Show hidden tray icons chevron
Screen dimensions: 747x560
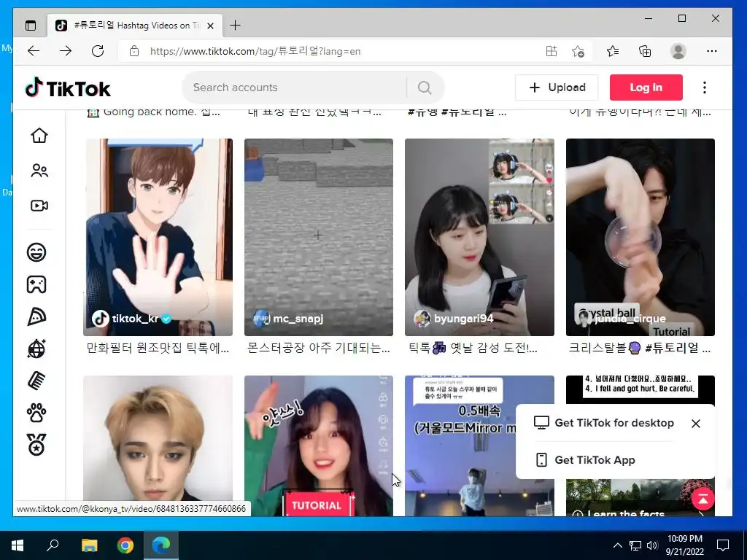click(617, 545)
